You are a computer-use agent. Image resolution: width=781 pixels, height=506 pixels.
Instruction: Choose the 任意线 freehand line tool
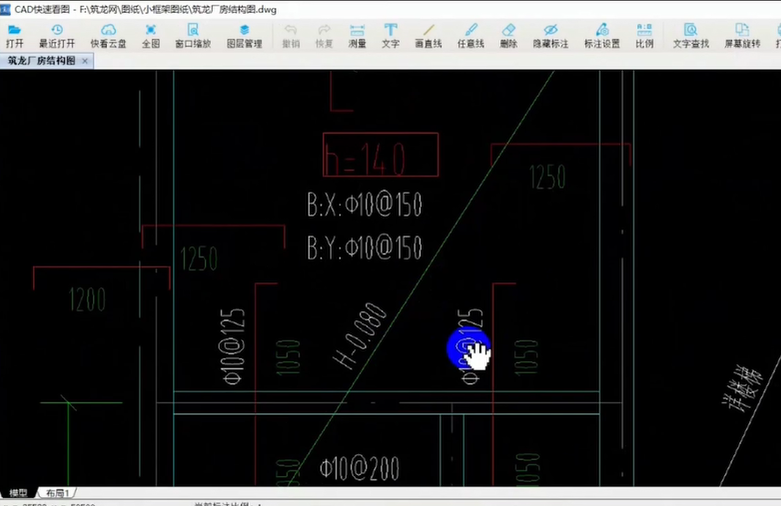point(470,35)
